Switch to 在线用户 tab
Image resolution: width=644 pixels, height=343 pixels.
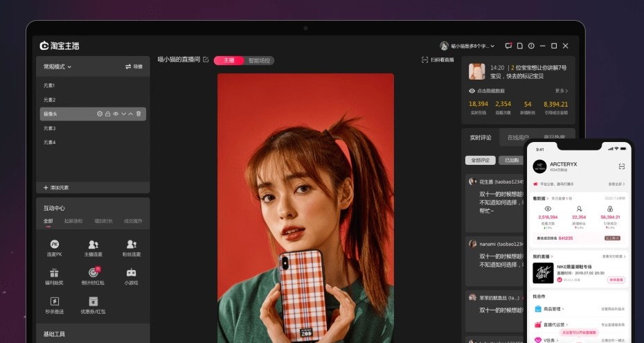coord(518,138)
